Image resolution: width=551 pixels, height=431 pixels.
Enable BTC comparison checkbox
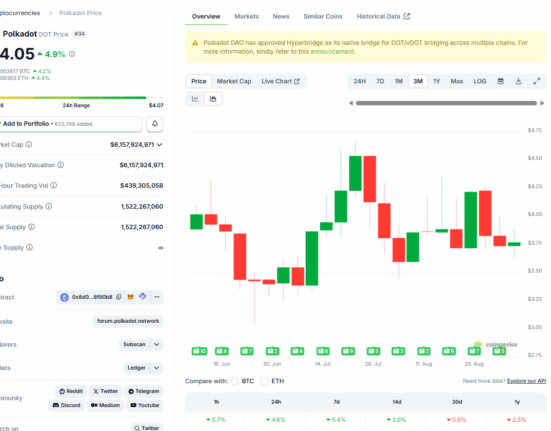click(235, 381)
